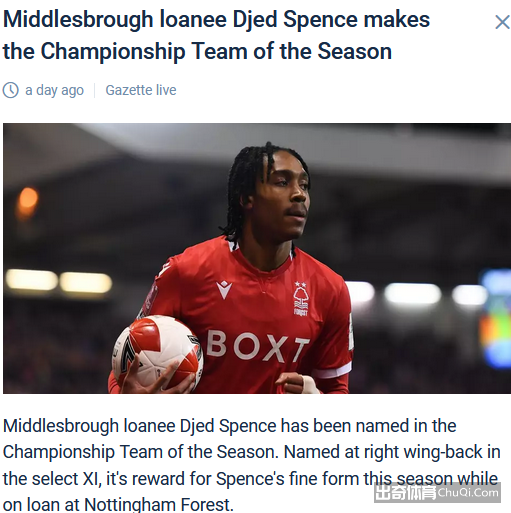This screenshot has width=511, height=513.
Task: Click the 'a day ago' timestamp
Action: click(x=54, y=91)
